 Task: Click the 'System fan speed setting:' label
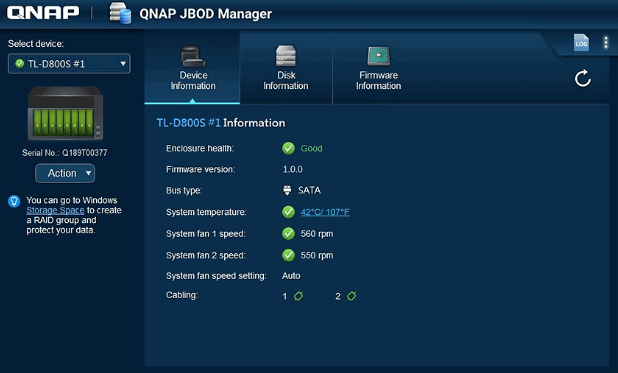tap(216, 276)
